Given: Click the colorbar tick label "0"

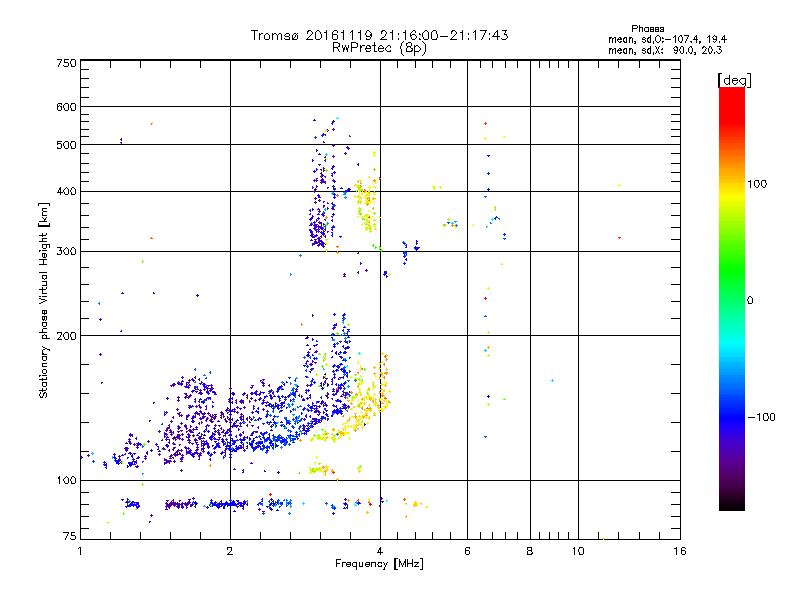Looking at the screenshot, I should [x=750, y=301].
